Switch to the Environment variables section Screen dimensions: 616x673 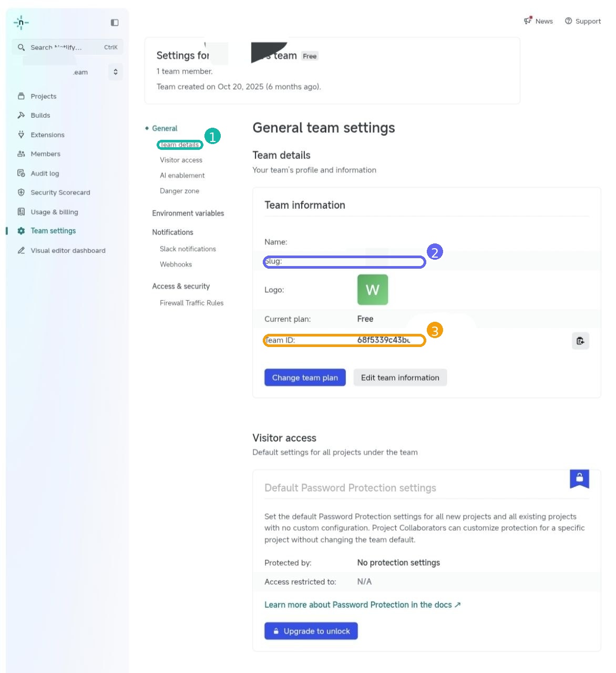188,213
